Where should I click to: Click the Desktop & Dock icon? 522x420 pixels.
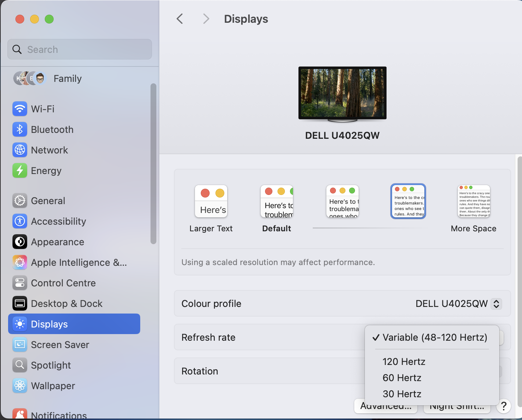pos(20,303)
